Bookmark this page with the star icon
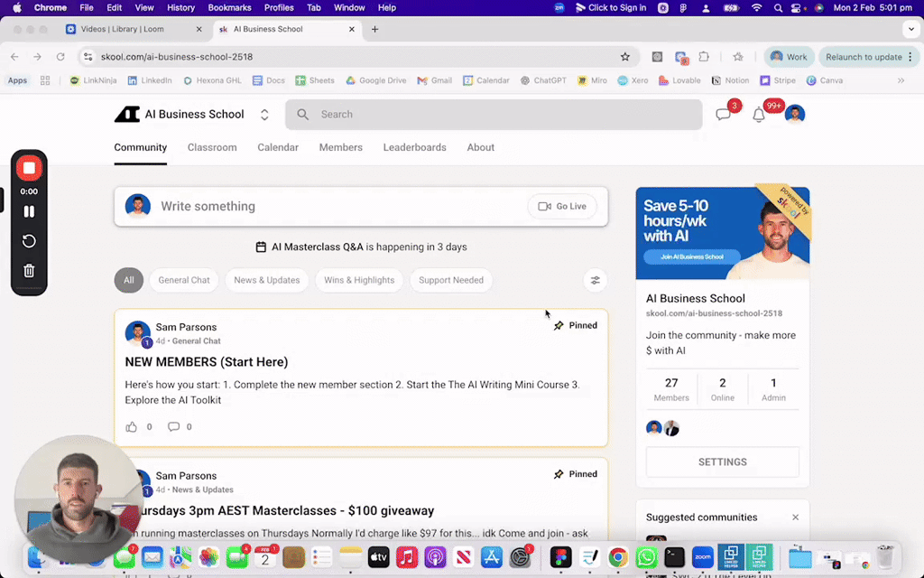The width and height of the screenshot is (924, 578). (624, 57)
